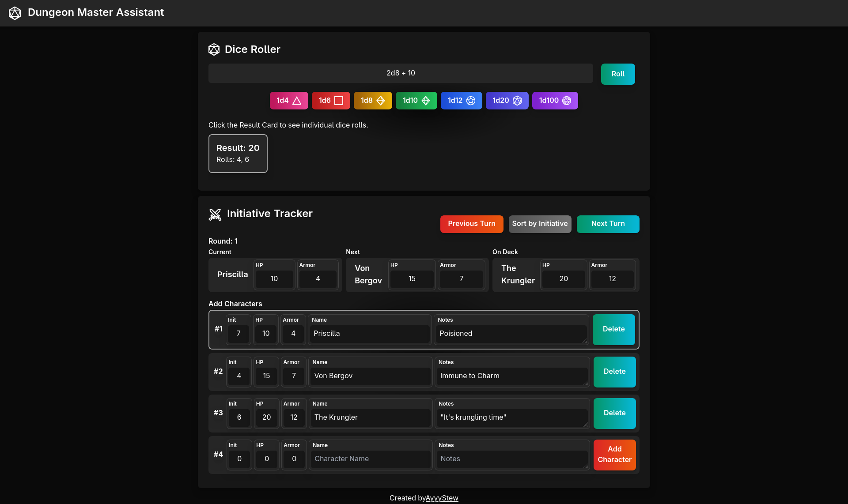Add a 1d10 die to the roll
Screen dimensions: 848x504
point(416,101)
